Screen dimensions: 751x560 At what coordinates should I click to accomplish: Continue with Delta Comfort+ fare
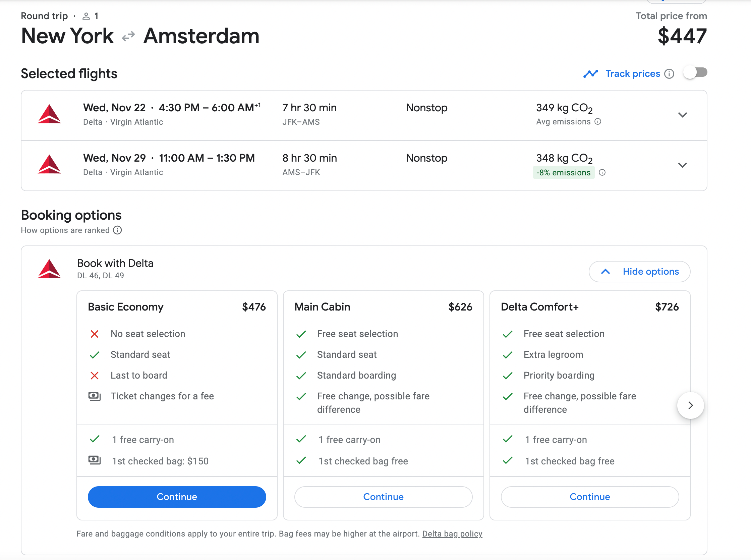point(589,497)
